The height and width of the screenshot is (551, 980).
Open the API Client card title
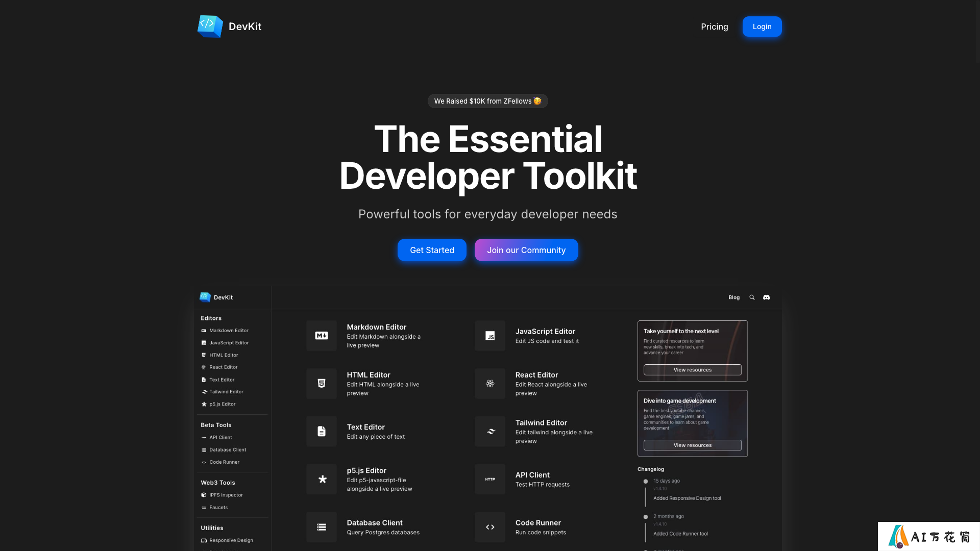[x=532, y=475]
